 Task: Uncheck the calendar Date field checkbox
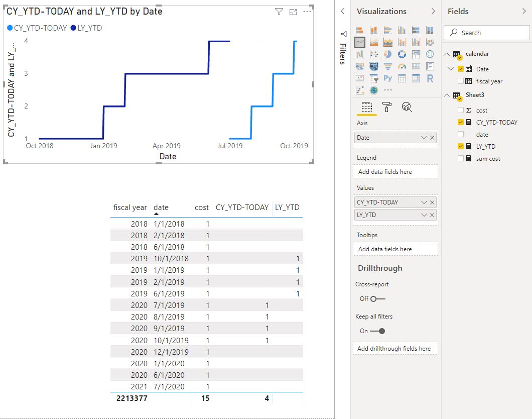coord(460,69)
